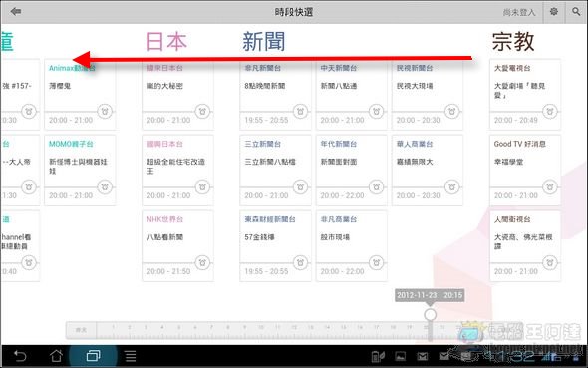Open the Good TV 好消息 channel name

tap(520, 144)
